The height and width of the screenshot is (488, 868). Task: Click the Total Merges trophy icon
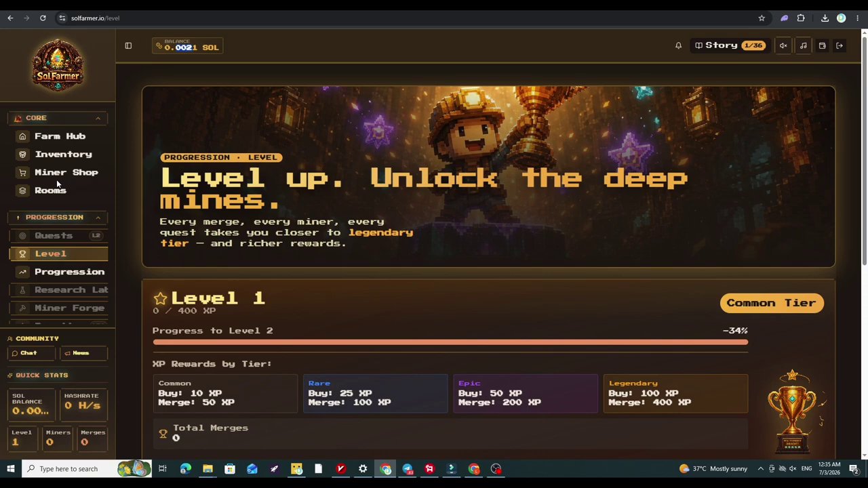point(163,433)
